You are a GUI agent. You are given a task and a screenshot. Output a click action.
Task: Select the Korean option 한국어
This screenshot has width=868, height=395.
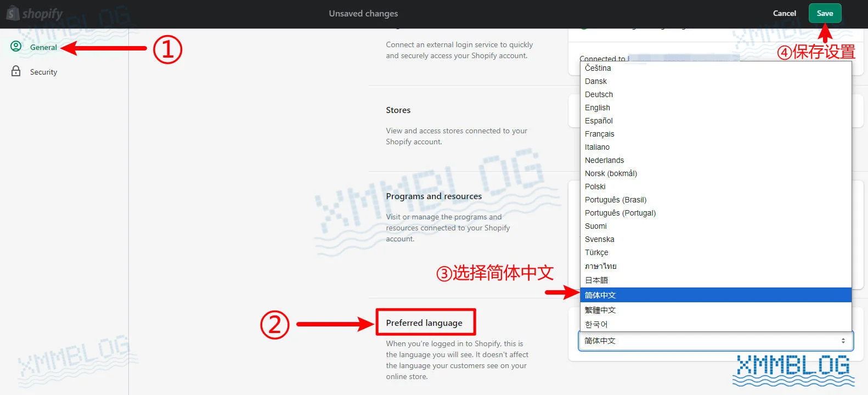(715, 324)
